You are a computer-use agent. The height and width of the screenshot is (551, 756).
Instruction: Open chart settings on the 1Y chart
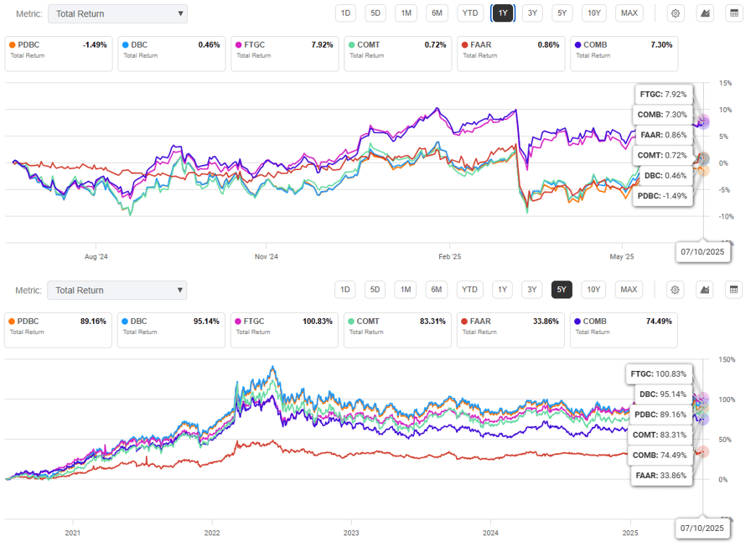pos(675,13)
